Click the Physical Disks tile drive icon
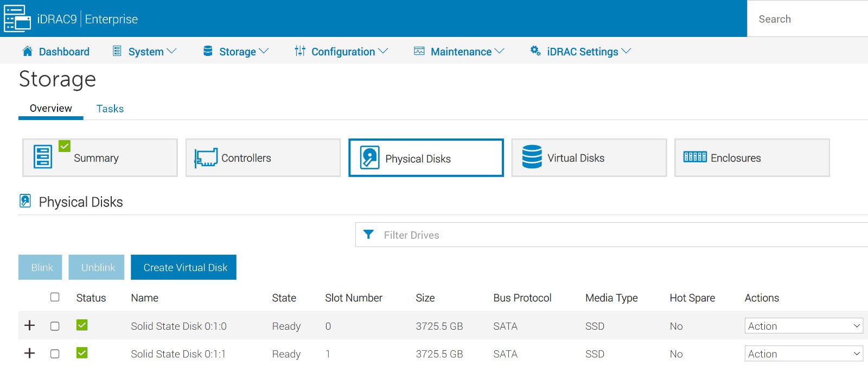 [x=369, y=158]
